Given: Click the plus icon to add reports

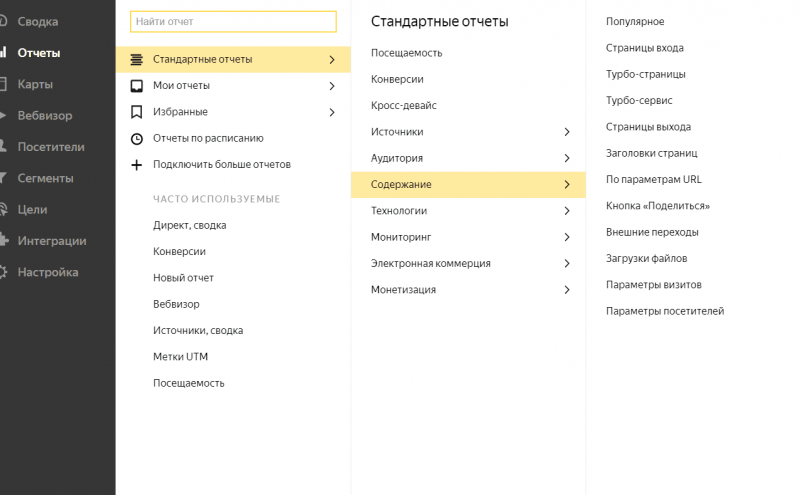Looking at the screenshot, I should (136, 165).
